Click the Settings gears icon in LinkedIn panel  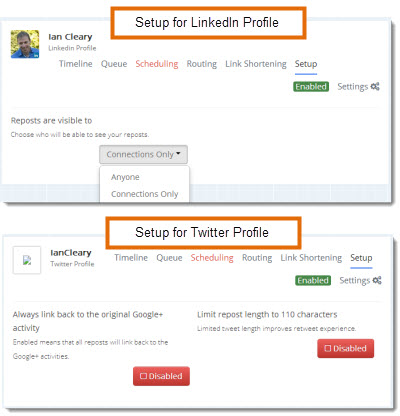pyautogui.click(x=375, y=87)
